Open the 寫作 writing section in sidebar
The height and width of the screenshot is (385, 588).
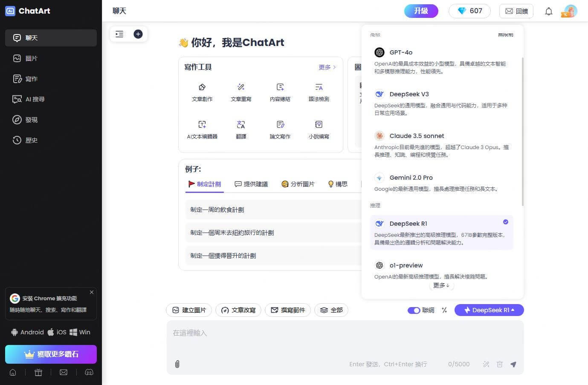click(x=51, y=79)
